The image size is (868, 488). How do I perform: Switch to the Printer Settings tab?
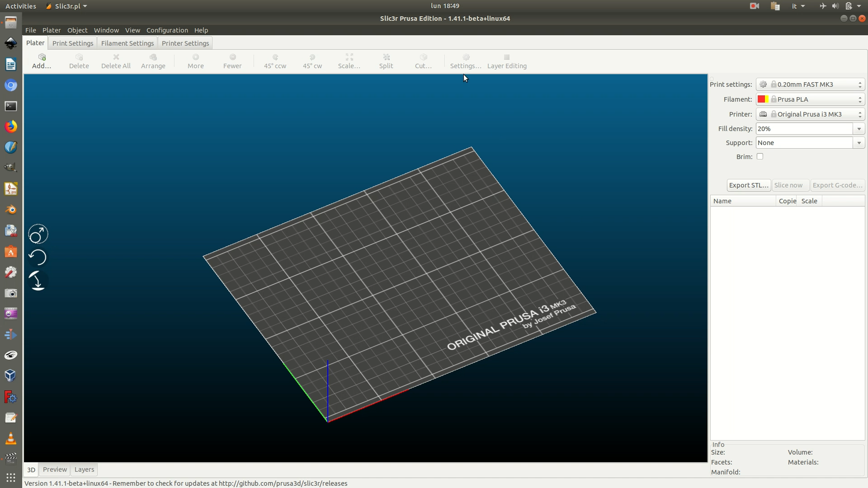pos(185,43)
